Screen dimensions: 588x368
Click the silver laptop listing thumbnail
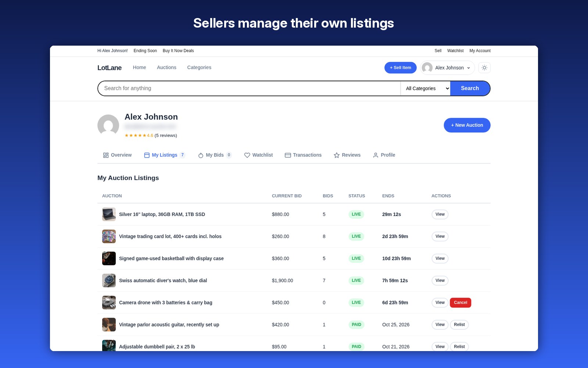[x=109, y=214]
